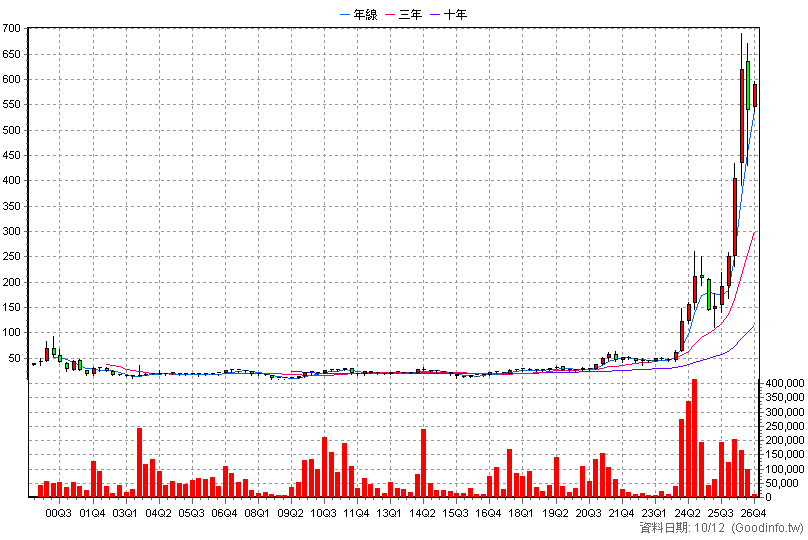The height and width of the screenshot is (540, 808).
Task: Select the 09Q2 x-axis label
Action: click(x=290, y=513)
